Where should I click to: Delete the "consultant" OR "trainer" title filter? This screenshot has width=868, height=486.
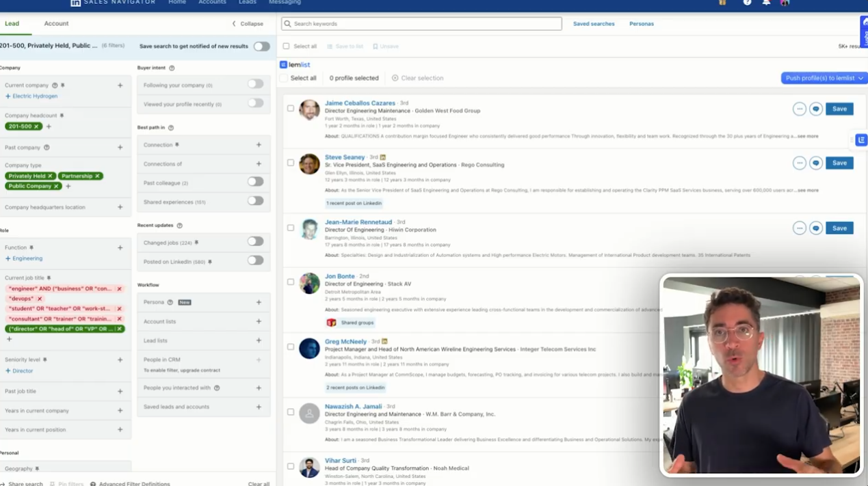pyautogui.click(x=119, y=319)
